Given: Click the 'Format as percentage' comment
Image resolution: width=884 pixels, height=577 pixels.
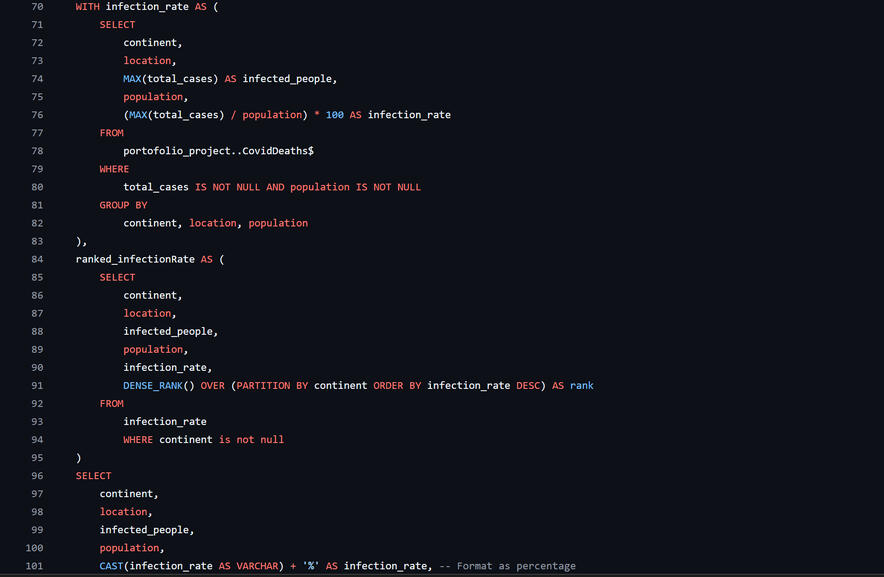Looking at the screenshot, I should click(516, 566).
